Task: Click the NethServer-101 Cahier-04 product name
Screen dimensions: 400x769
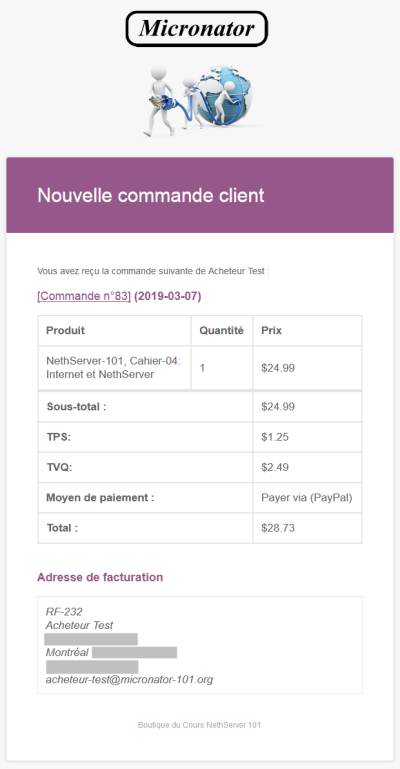Action: [113, 368]
